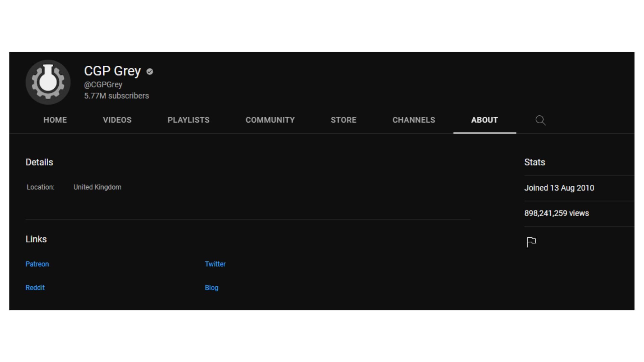The image size is (644, 362).
Task: Click the CGP Grey channel avatar
Action: tap(48, 82)
